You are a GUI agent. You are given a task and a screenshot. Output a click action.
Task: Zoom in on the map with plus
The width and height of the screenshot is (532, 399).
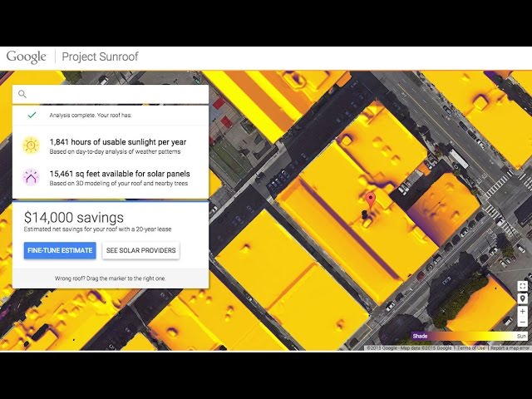click(523, 311)
